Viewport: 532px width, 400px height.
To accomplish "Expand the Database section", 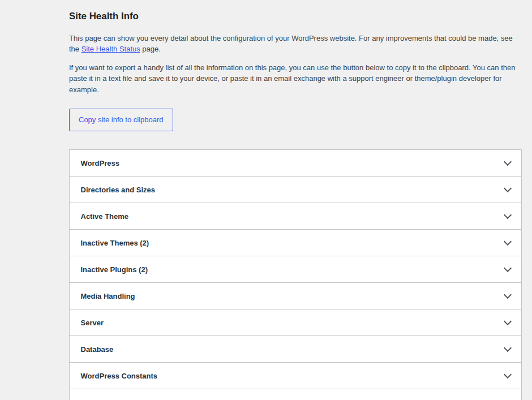I will click(295, 350).
